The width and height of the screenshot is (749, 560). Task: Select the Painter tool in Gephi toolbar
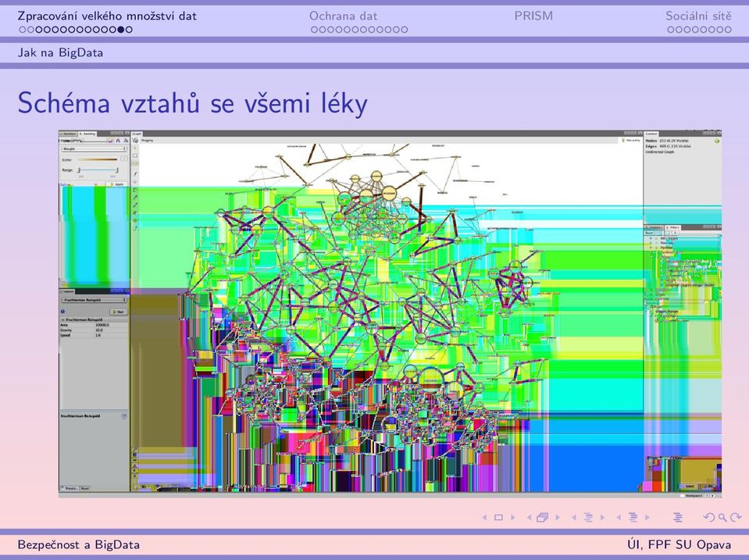pyautogui.click(x=135, y=173)
